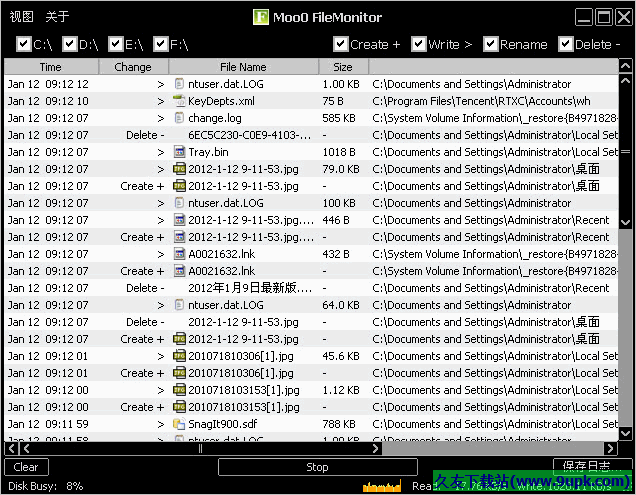Click the time Jan 12 09:11 59
This screenshot has height=495, width=636.
point(48,424)
